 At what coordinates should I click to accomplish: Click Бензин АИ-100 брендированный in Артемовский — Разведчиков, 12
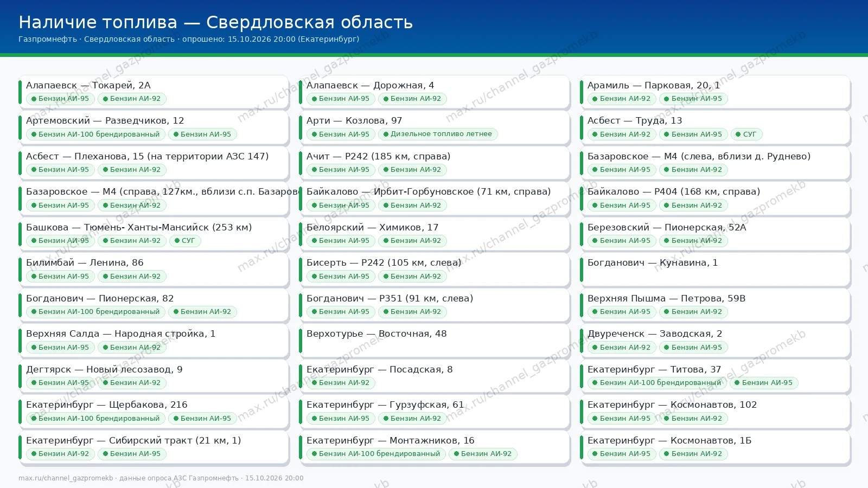(x=95, y=134)
